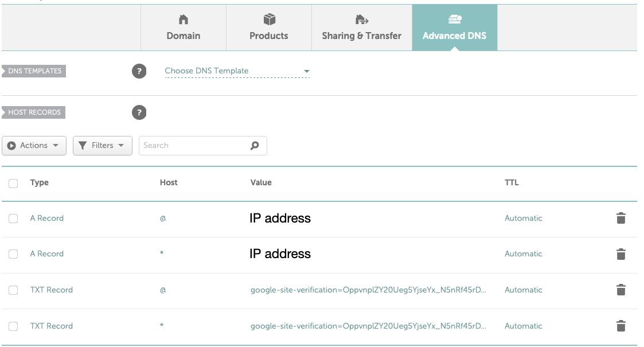The image size is (644, 347).
Task: Check the box for first A Record row
Action: pyautogui.click(x=13, y=219)
